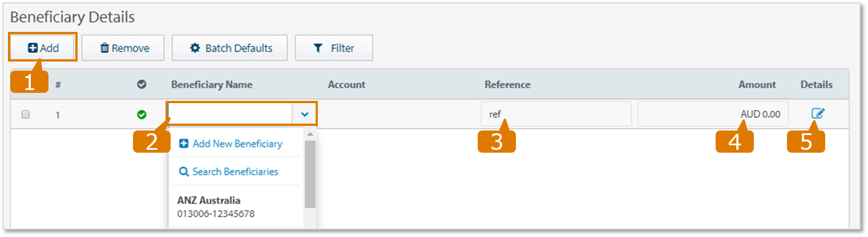This screenshot has height=237, width=868.
Task: Click the Reference input field
Action: 556,115
